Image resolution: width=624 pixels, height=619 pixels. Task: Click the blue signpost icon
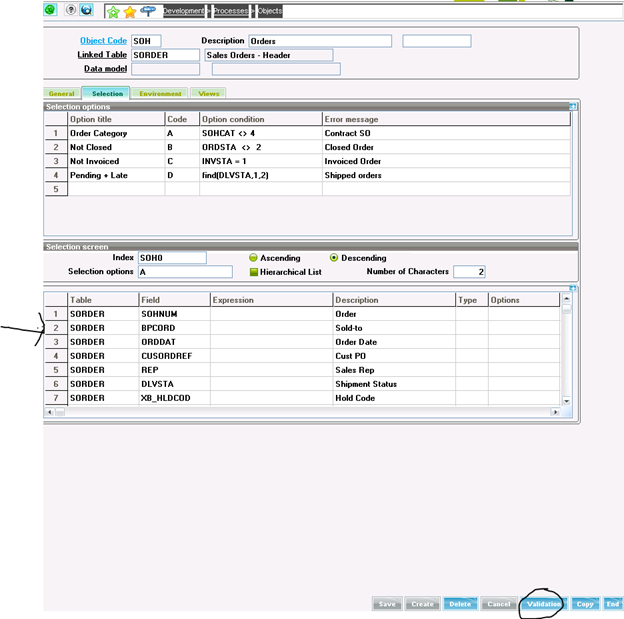[148, 11]
